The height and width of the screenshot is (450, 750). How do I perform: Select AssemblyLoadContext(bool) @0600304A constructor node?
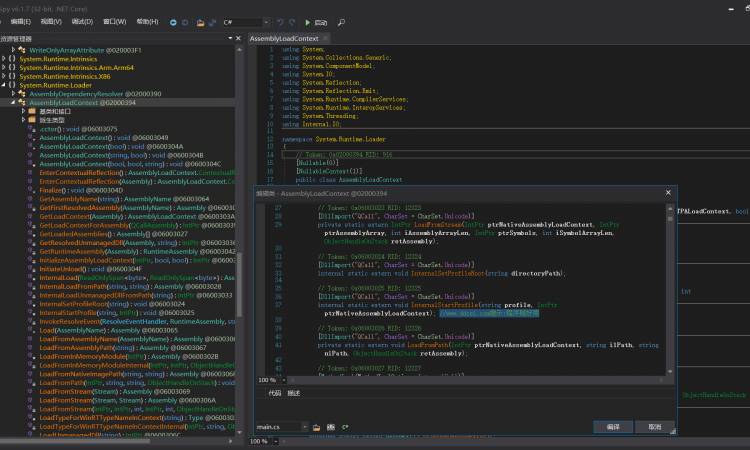click(x=111, y=146)
